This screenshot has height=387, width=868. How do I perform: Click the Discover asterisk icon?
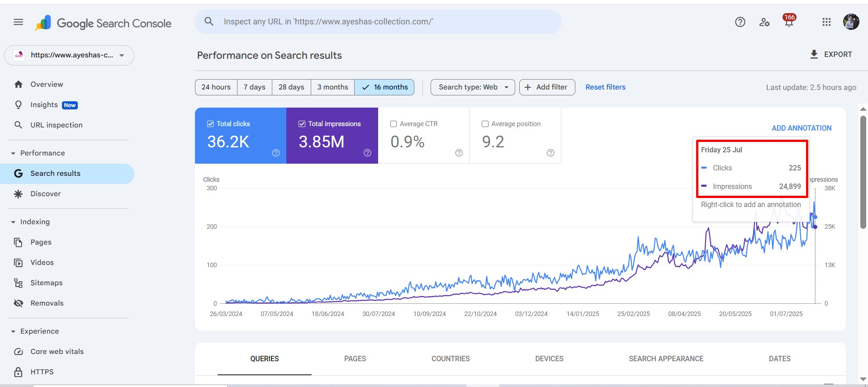(18, 194)
